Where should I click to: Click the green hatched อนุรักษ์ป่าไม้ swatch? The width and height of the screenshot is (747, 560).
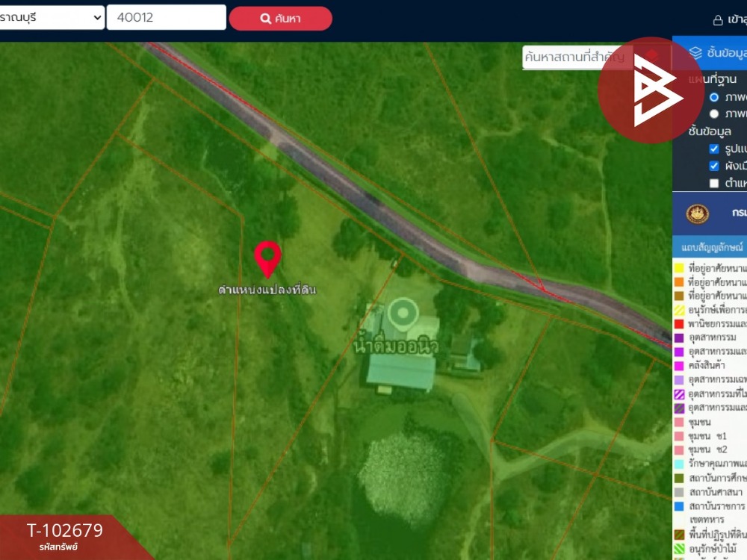point(679,549)
